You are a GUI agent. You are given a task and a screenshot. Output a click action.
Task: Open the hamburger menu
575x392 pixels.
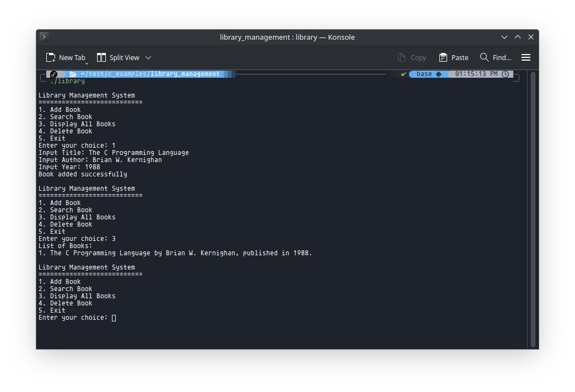pyautogui.click(x=526, y=57)
